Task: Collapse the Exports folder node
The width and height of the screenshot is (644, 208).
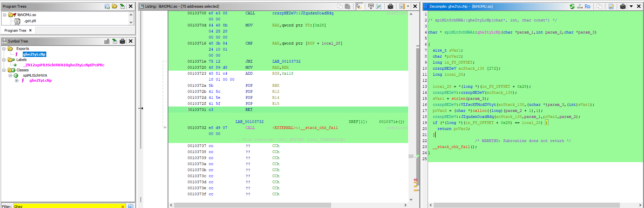Action: 4,49
